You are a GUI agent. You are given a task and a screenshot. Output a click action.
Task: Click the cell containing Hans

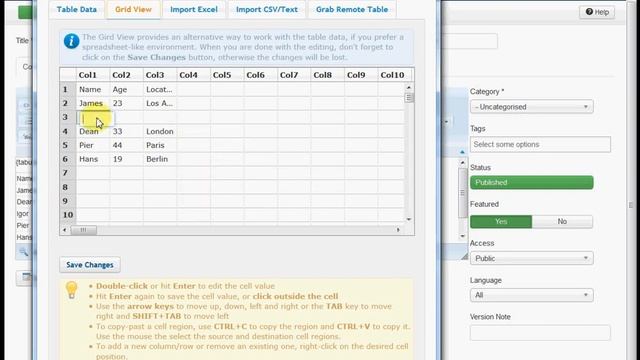[93, 159]
